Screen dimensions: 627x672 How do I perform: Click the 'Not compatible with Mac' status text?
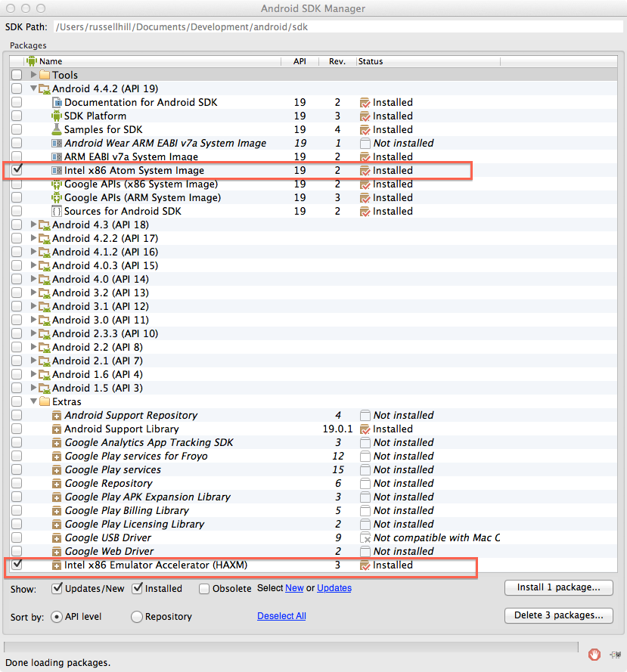pyautogui.click(x=436, y=538)
